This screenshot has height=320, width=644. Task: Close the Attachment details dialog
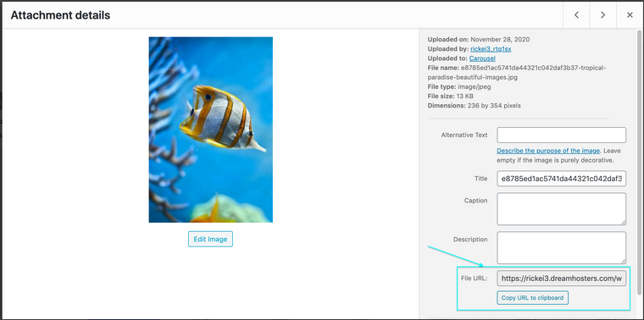click(x=630, y=15)
